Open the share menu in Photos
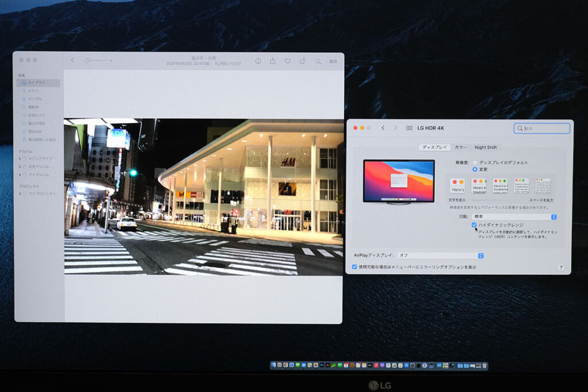 (273, 61)
